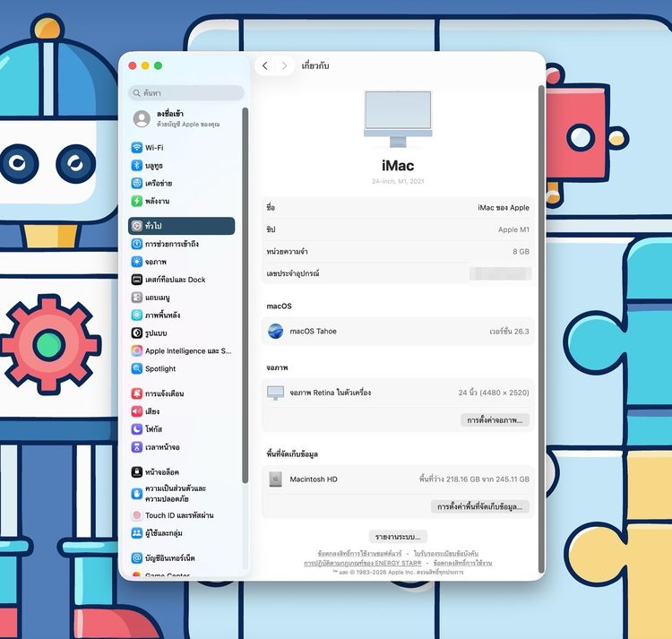The image size is (672, 639).
Task: Open the Touch ID fingerprint icon
Action: point(137,515)
